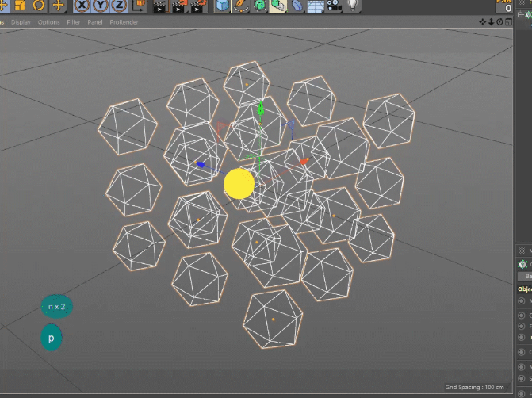Image resolution: width=532 pixels, height=398 pixels.
Task: Click the Attribute Manager dotted grip icon
Action: (522, 251)
